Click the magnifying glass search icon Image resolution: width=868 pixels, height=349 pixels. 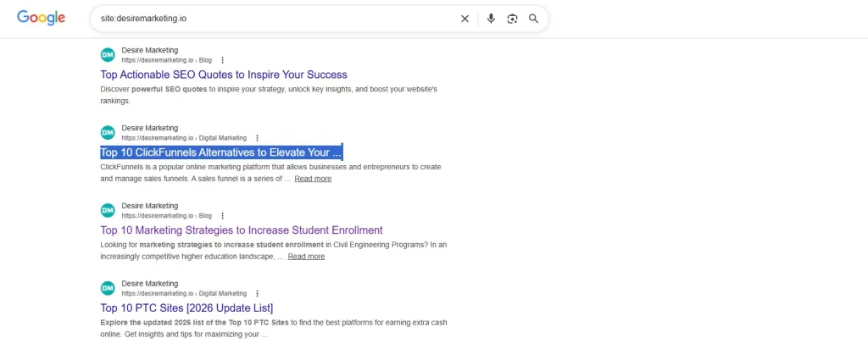pyautogui.click(x=534, y=19)
